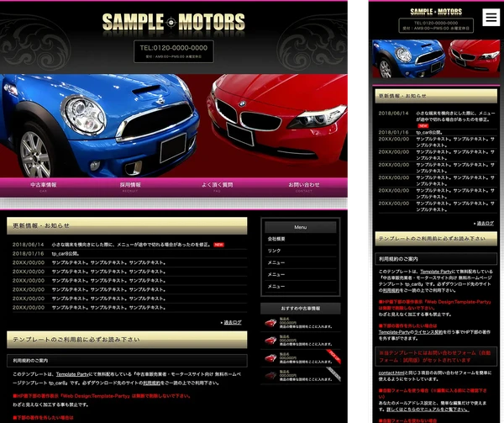Open the 採用情報 navigation item

coord(130,188)
